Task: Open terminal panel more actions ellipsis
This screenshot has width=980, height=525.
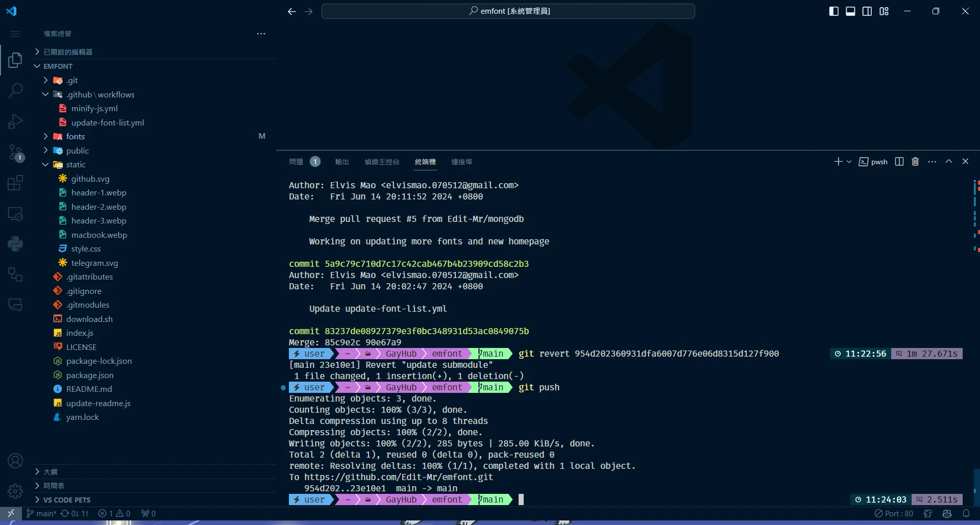Action: pos(932,161)
